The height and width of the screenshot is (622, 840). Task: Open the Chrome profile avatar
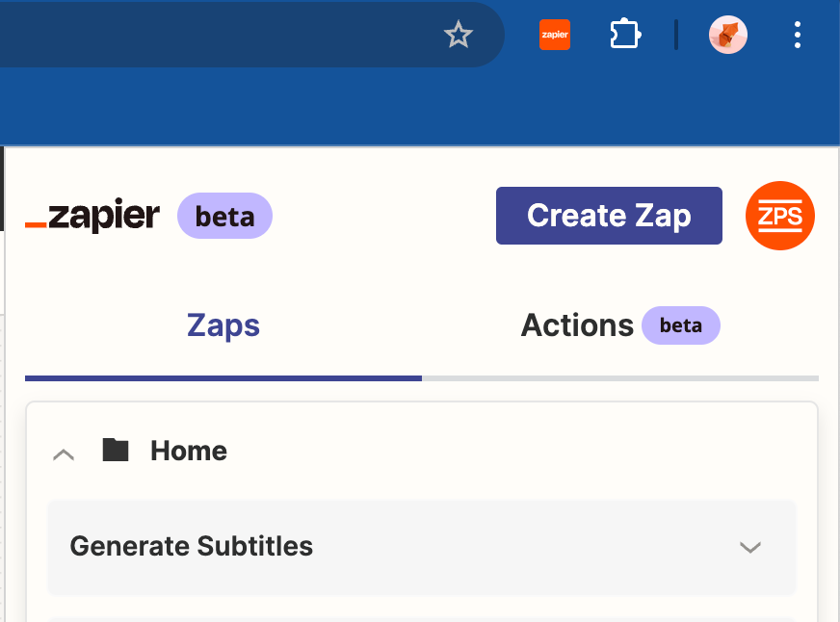[x=728, y=35]
